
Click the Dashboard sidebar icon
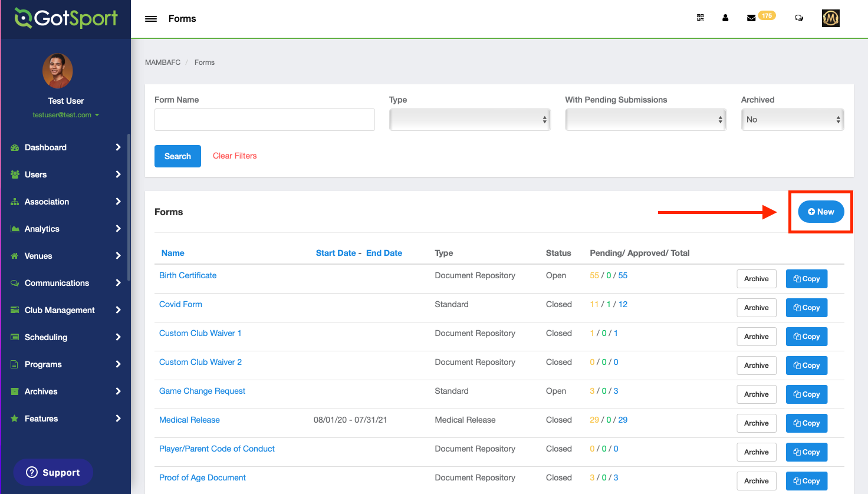click(15, 147)
